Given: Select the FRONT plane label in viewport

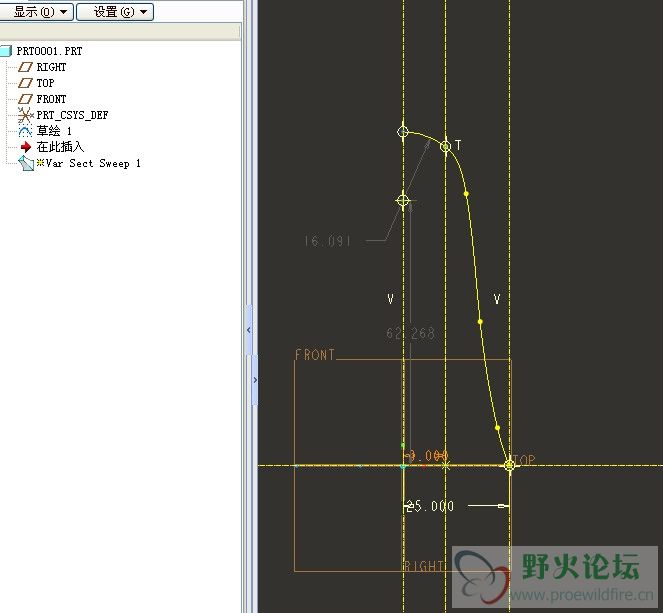Looking at the screenshot, I should point(315,355).
